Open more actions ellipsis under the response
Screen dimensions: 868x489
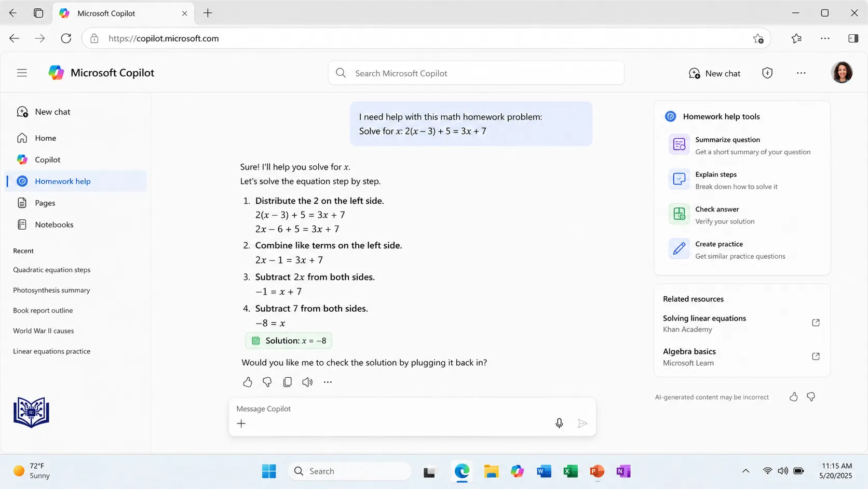(328, 382)
